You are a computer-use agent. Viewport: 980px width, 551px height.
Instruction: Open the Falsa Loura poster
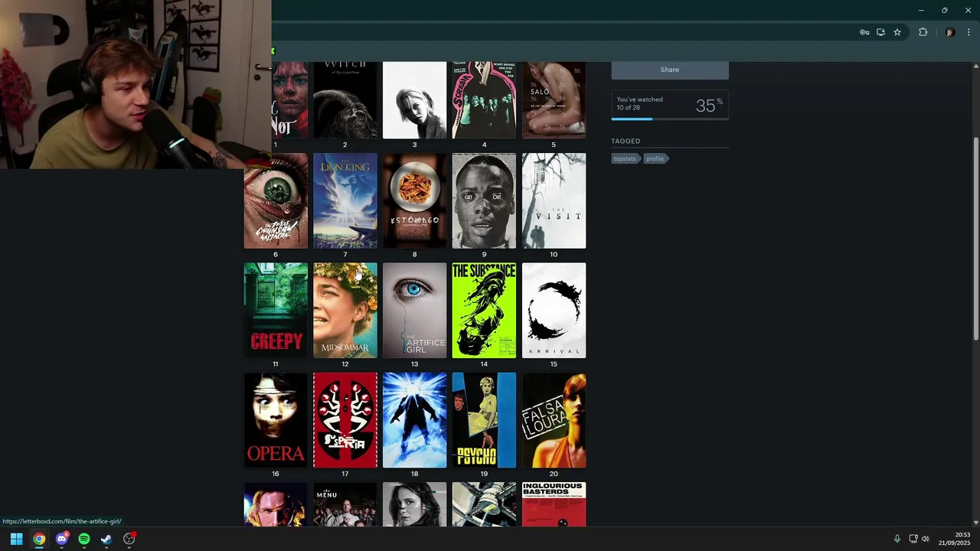(x=554, y=420)
